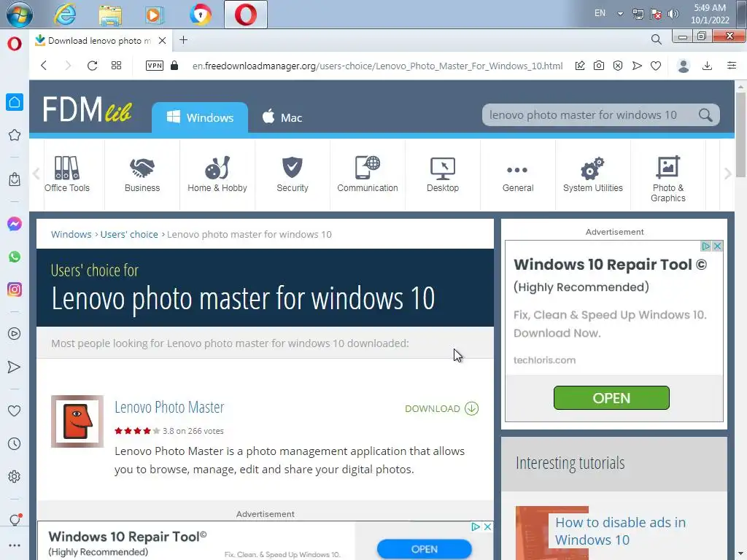The image size is (747, 560).
Task: Search open tabs magnifier icon
Action: (x=657, y=40)
